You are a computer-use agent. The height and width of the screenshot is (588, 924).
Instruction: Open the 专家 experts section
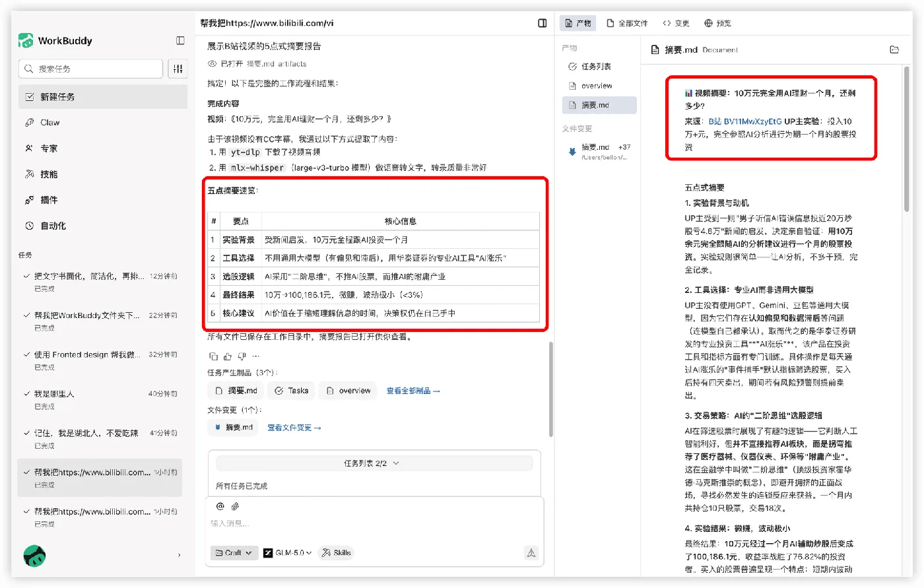pyautogui.click(x=103, y=148)
